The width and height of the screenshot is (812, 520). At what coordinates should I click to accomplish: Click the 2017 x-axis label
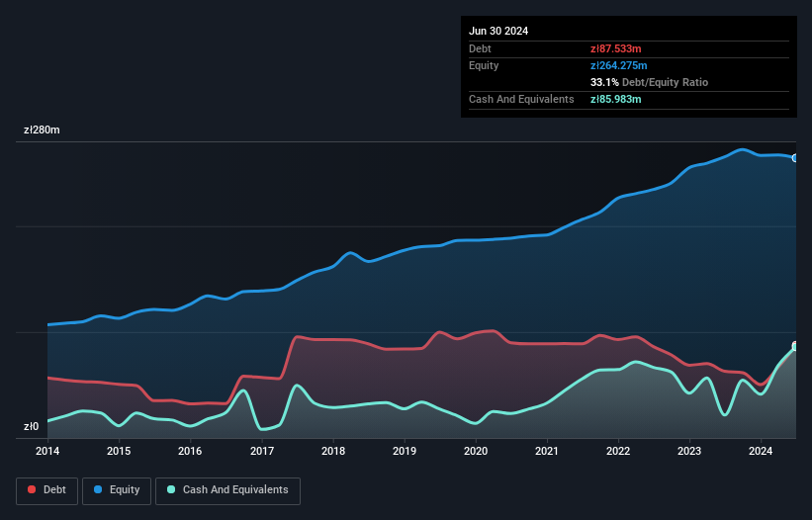[x=262, y=451]
